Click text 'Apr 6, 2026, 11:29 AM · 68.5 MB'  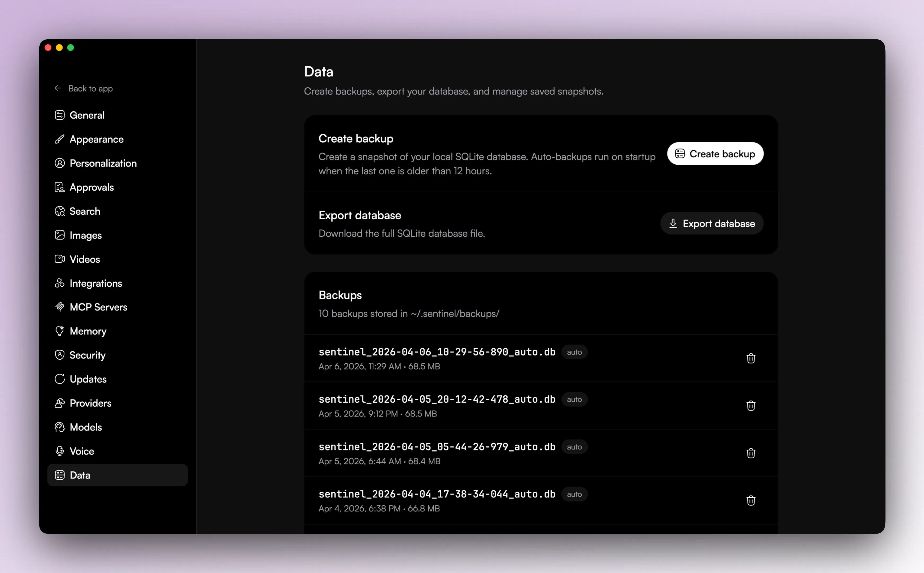pos(379,366)
